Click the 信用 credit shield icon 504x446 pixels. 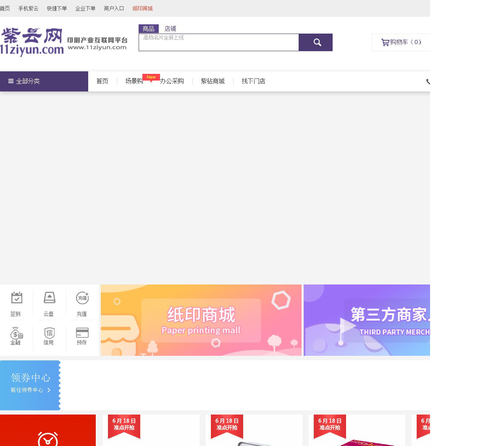(x=49, y=334)
